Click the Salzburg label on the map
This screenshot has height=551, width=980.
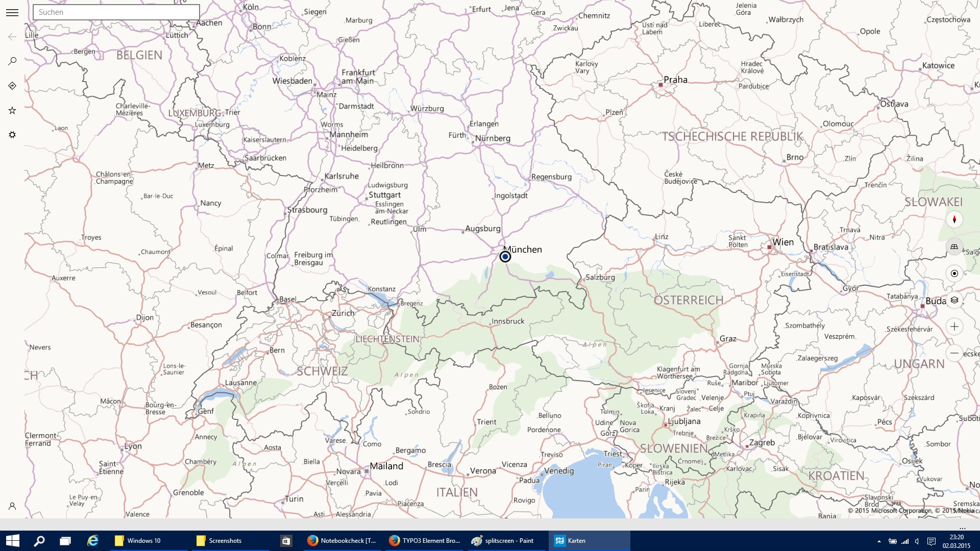pos(600,277)
